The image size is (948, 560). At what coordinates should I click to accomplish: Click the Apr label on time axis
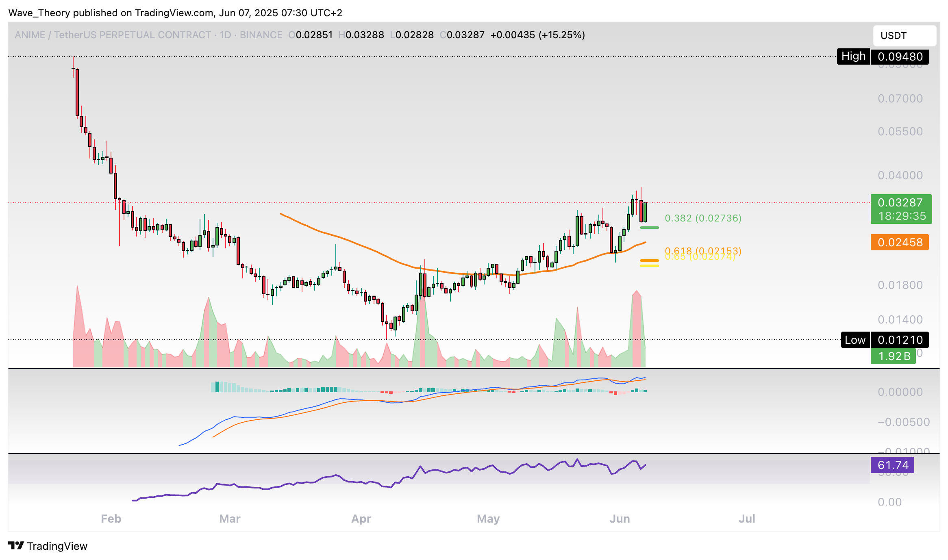tap(361, 519)
